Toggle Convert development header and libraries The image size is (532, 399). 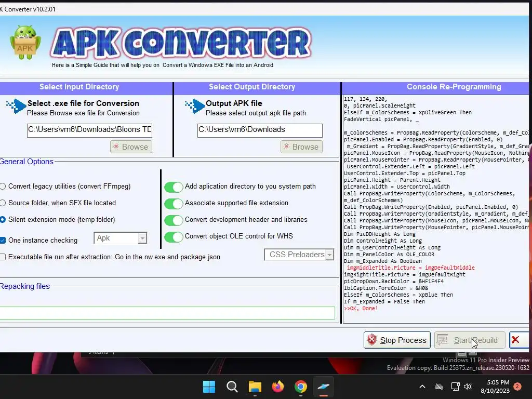[x=174, y=220]
